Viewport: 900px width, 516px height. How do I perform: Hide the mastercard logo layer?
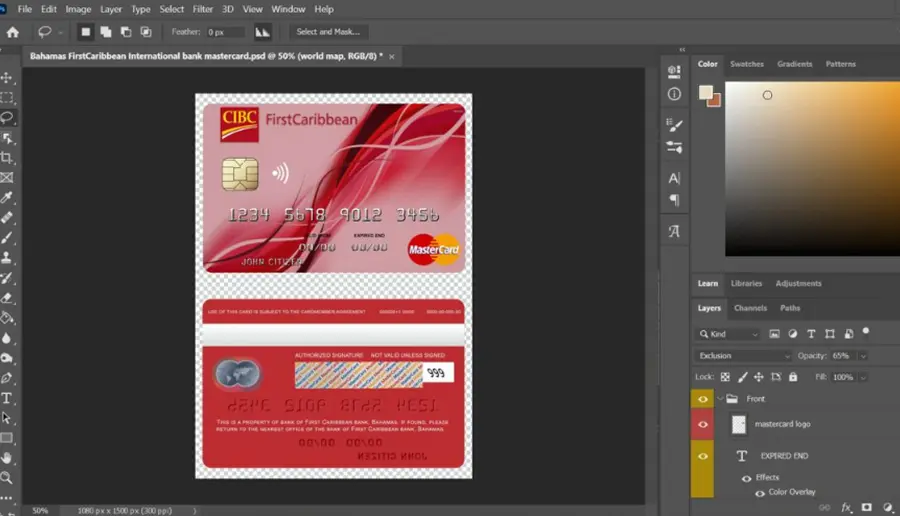pos(703,425)
